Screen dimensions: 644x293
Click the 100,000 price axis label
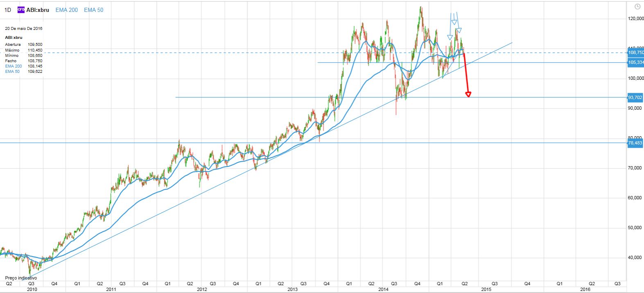pyautogui.click(x=635, y=78)
